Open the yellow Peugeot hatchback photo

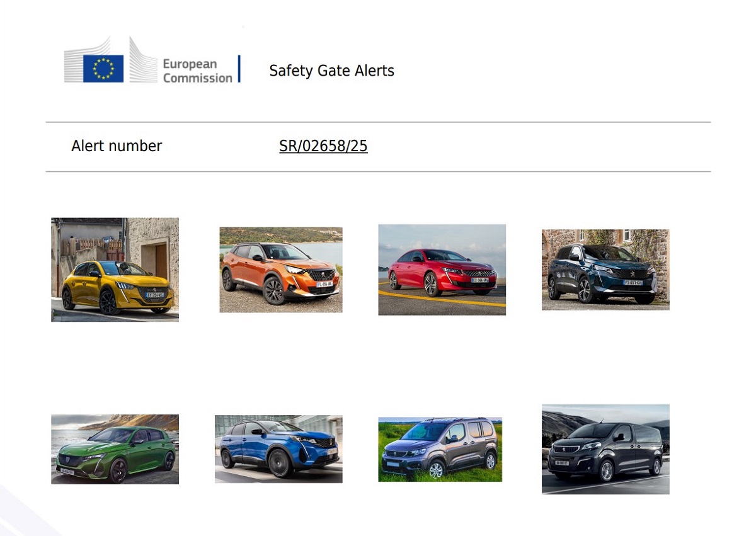[x=115, y=270]
